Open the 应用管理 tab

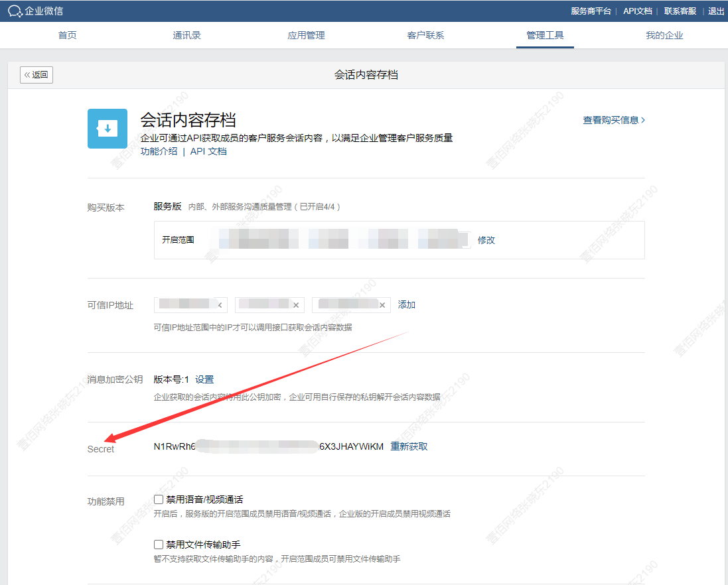point(306,35)
